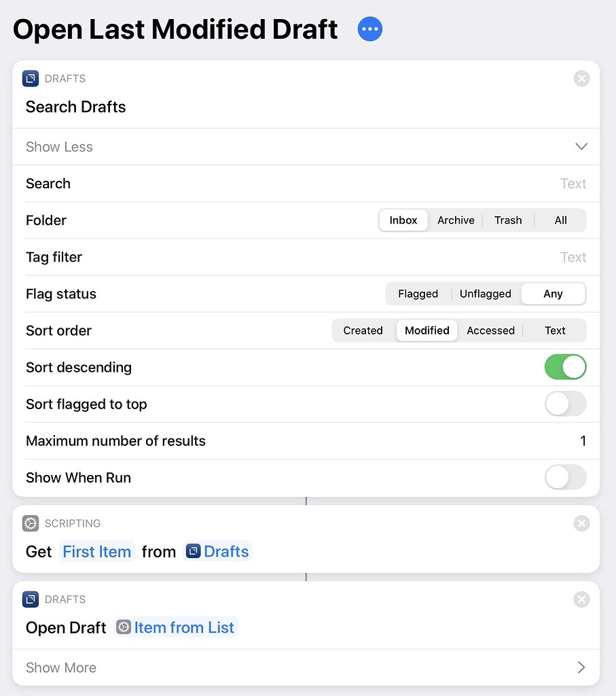This screenshot has height=696, width=616.
Task: Collapse parameters using Show Less
Action: [x=59, y=147]
